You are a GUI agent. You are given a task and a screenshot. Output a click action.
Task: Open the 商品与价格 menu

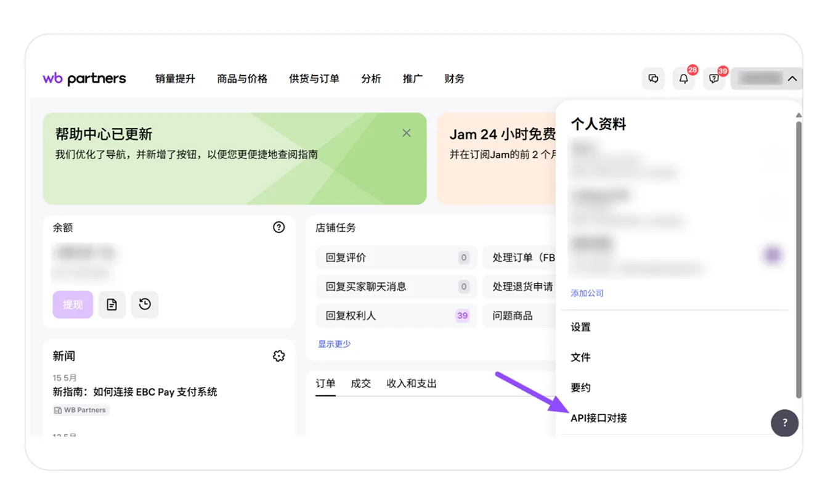click(242, 79)
